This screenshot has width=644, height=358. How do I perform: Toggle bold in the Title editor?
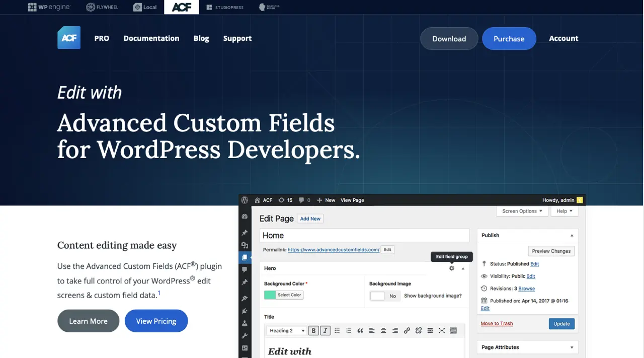(313, 331)
